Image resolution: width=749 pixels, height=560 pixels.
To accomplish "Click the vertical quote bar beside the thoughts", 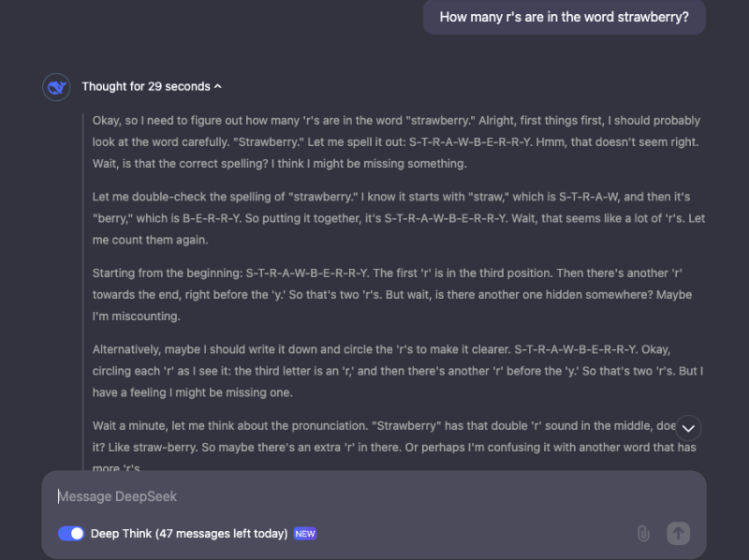I will (x=82, y=281).
